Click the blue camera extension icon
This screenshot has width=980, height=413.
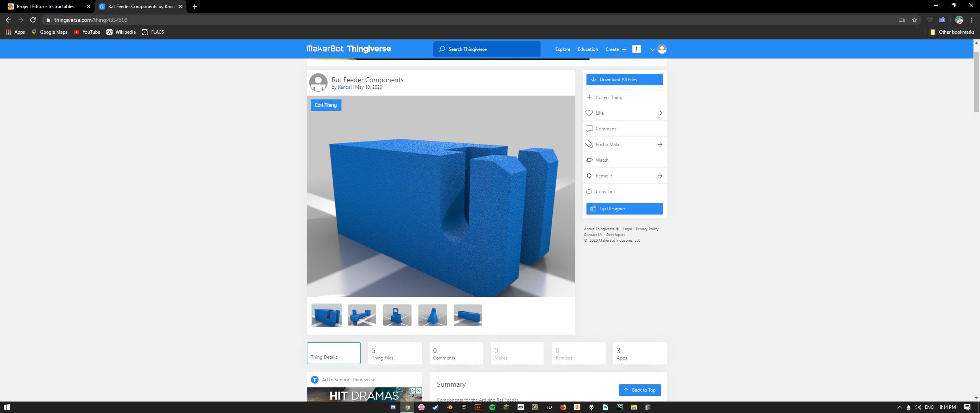(942, 20)
